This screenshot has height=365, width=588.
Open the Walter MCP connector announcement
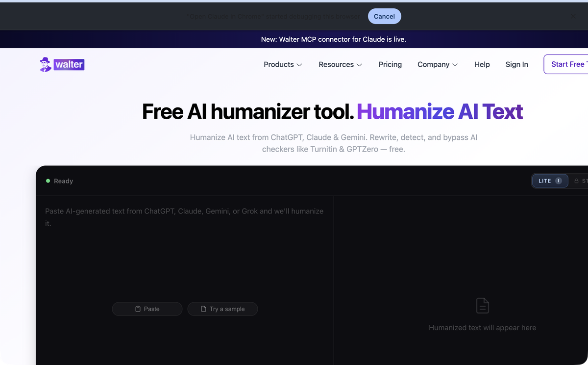[x=334, y=39]
